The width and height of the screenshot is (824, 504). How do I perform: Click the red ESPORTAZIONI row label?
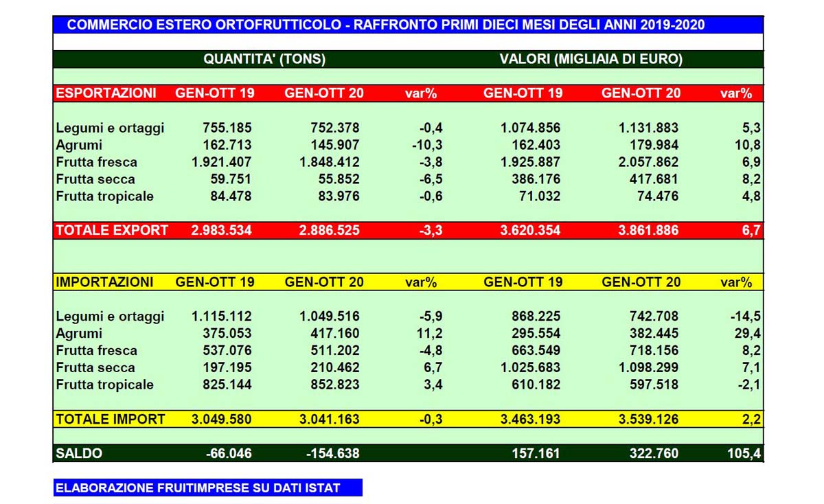[x=106, y=93]
